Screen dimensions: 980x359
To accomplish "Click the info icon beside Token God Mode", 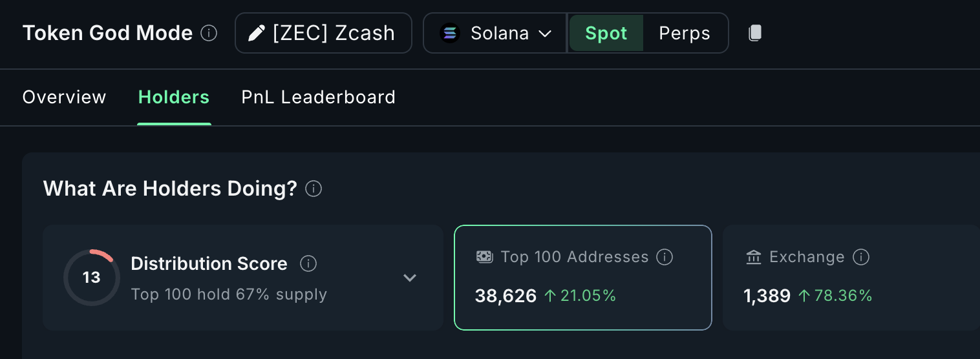I will pyautogui.click(x=209, y=33).
